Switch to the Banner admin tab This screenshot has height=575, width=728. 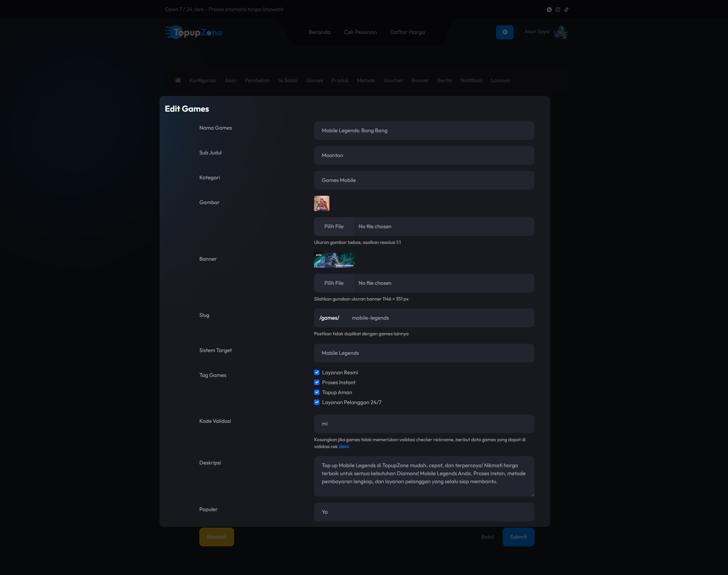(x=420, y=80)
